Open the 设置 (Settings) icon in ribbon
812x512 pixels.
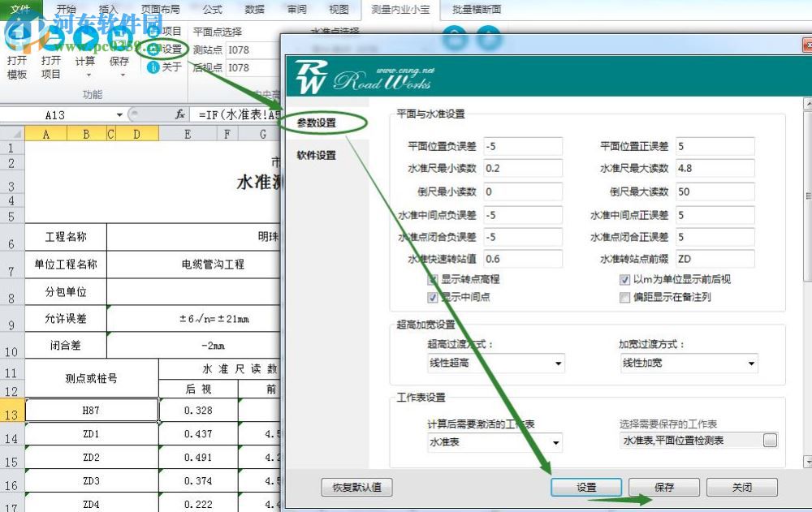coord(151,48)
